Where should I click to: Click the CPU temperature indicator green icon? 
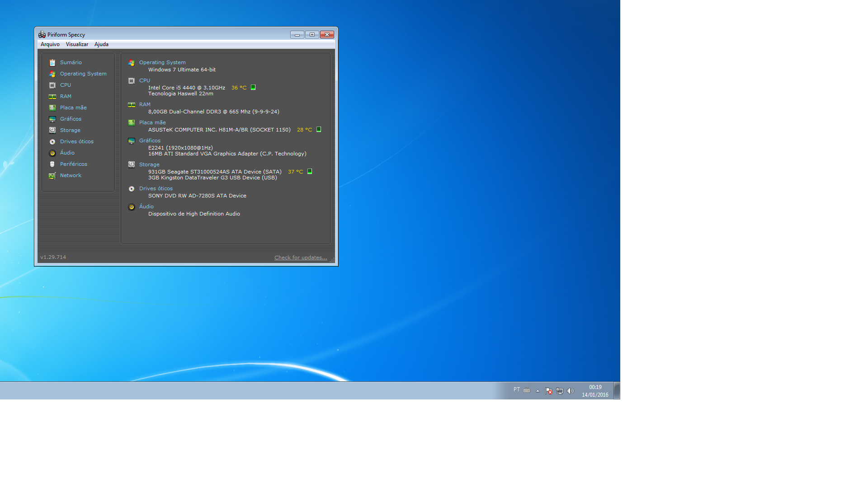pos(253,87)
